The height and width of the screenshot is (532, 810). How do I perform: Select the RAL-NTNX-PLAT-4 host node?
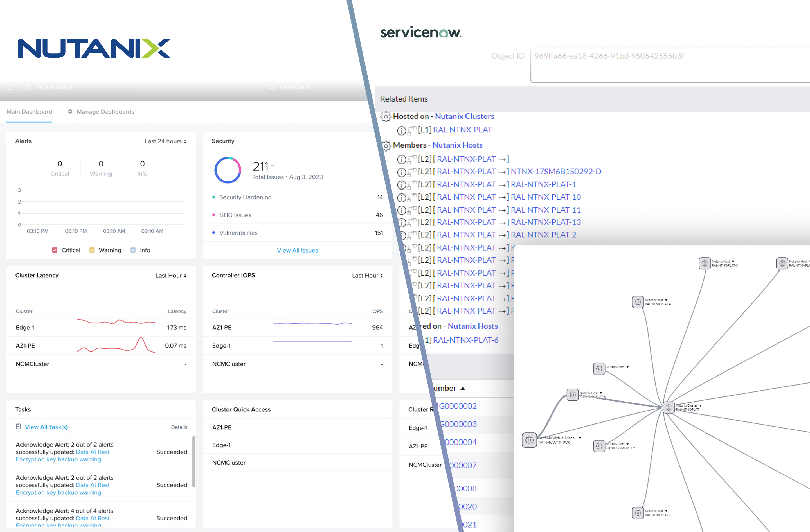tap(638, 302)
